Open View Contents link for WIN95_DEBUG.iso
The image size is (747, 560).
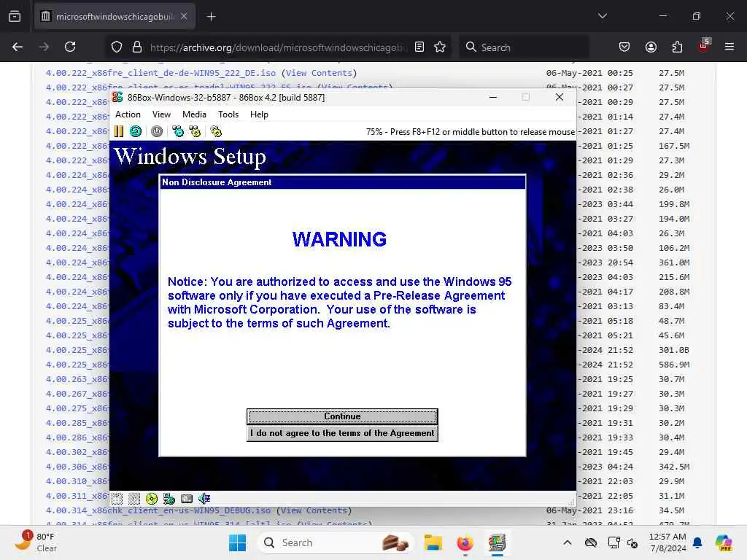click(314, 510)
